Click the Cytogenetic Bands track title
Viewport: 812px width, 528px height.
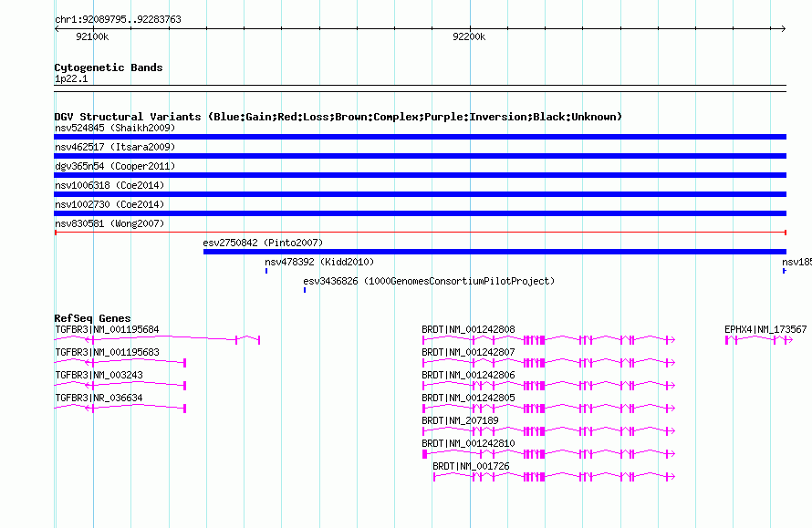[x=109, y=67]
